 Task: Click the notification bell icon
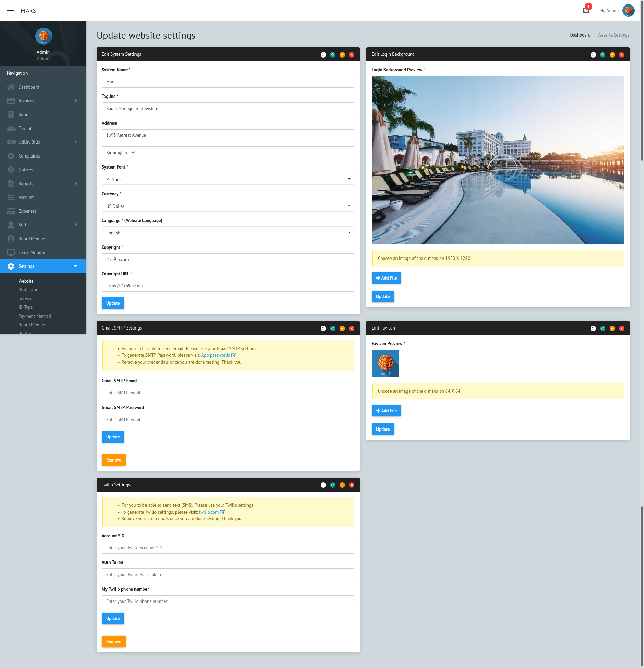586,10
